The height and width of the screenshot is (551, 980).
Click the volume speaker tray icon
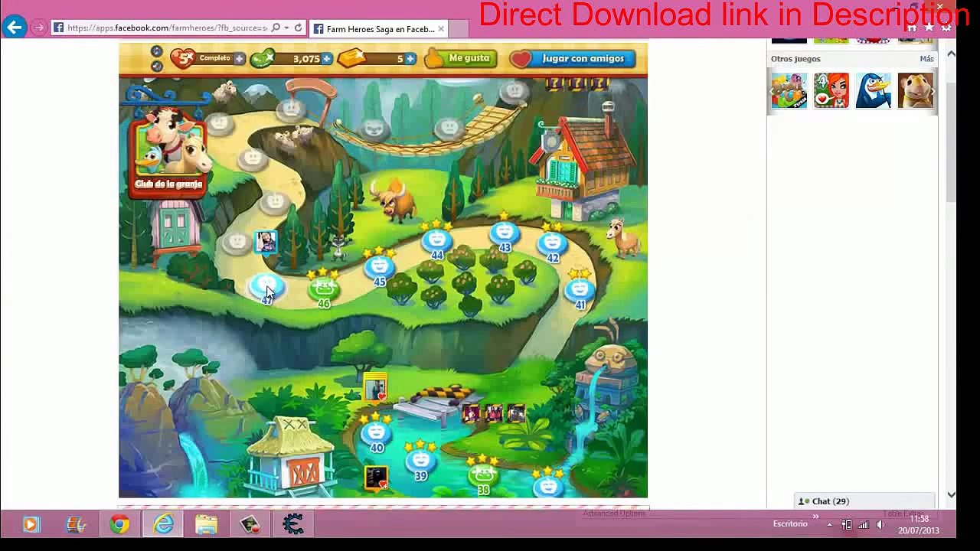[880, 525]
